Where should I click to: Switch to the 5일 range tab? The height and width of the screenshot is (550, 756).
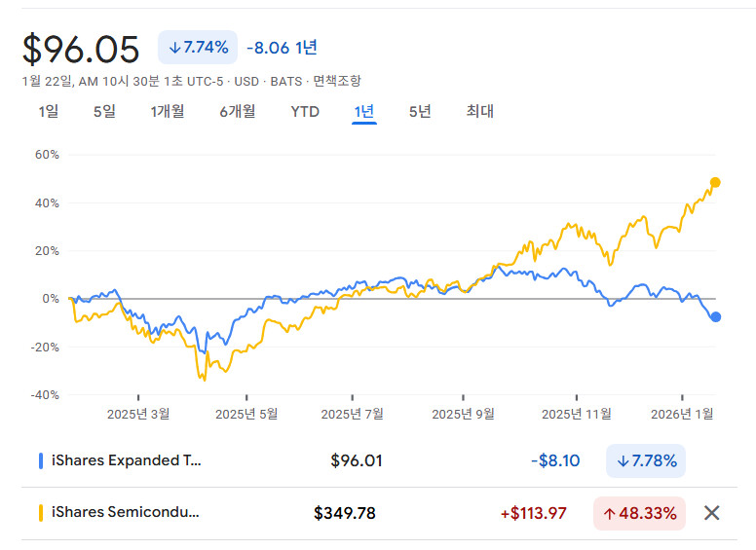pos(104,111)
